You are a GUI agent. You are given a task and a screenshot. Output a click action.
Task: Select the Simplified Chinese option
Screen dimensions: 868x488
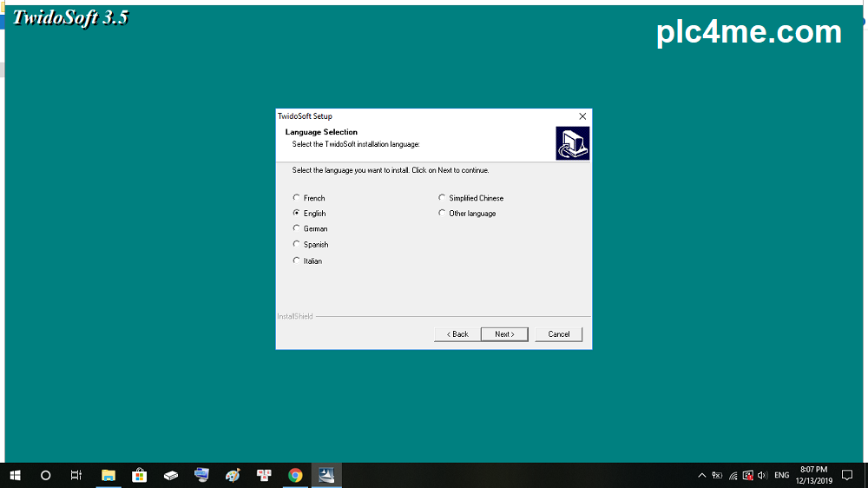pos(442,198)
